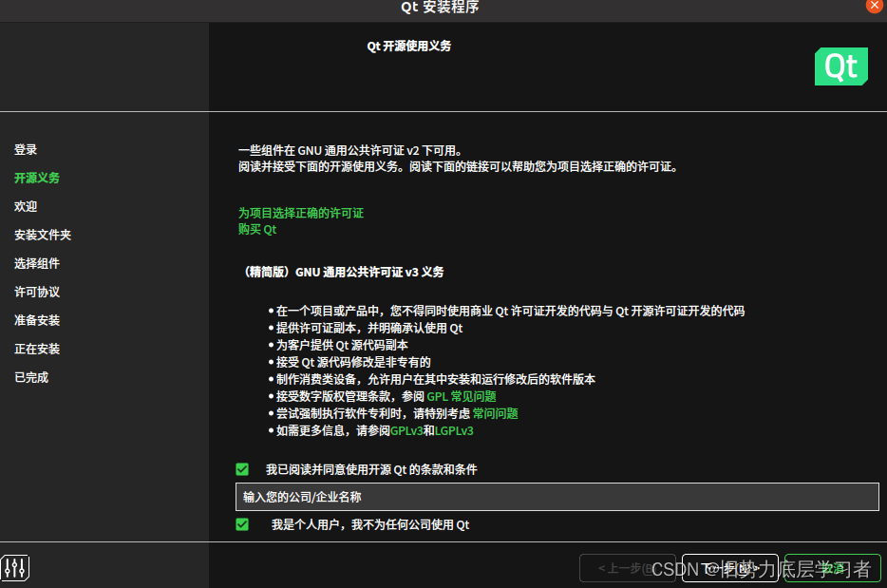This screenshot has width=887, height=588.
Task: Click the green Qt logo
Action: (x=840, y=66)
